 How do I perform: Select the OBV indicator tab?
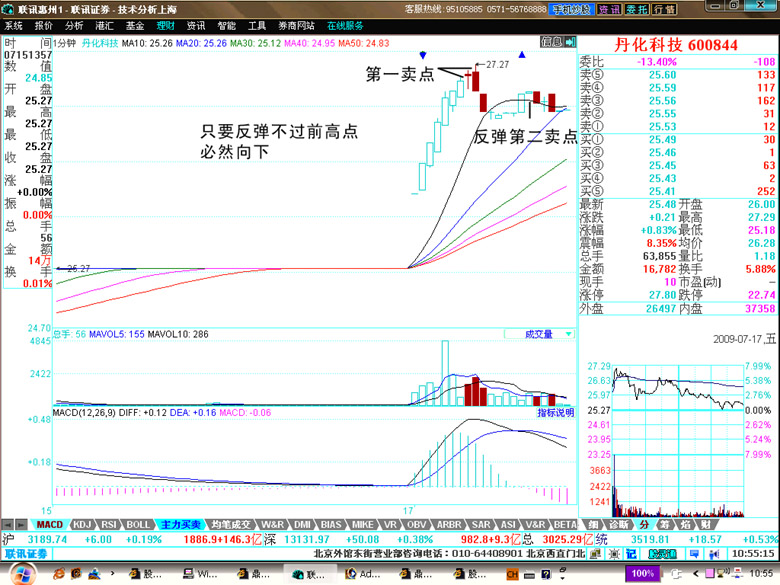click(416, 524)
